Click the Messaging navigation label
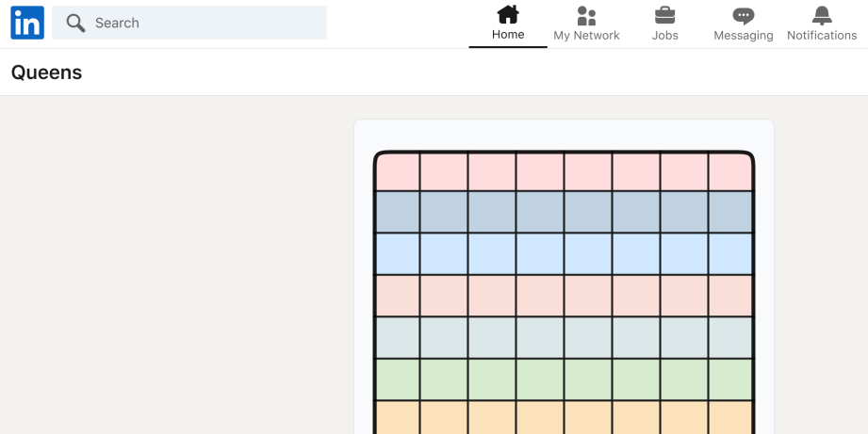Viewport: 868px width, 434px height. point(744,36)
